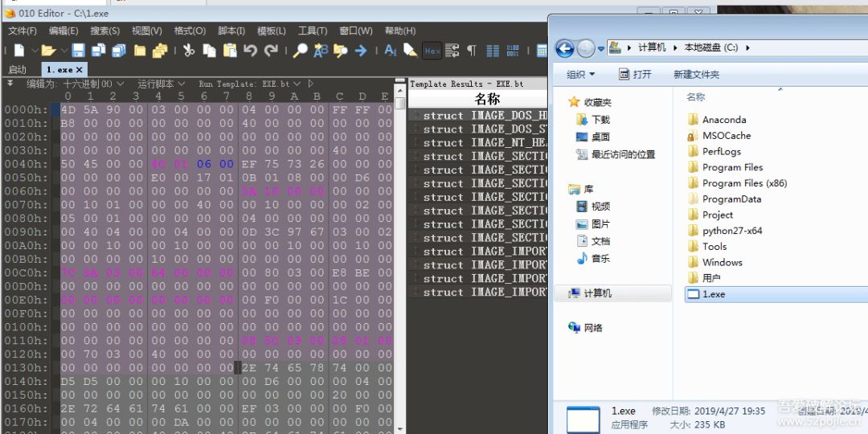Open the 格式(O) menu
This screenshot has height=434, width=868.
click(x=190, y=31)
